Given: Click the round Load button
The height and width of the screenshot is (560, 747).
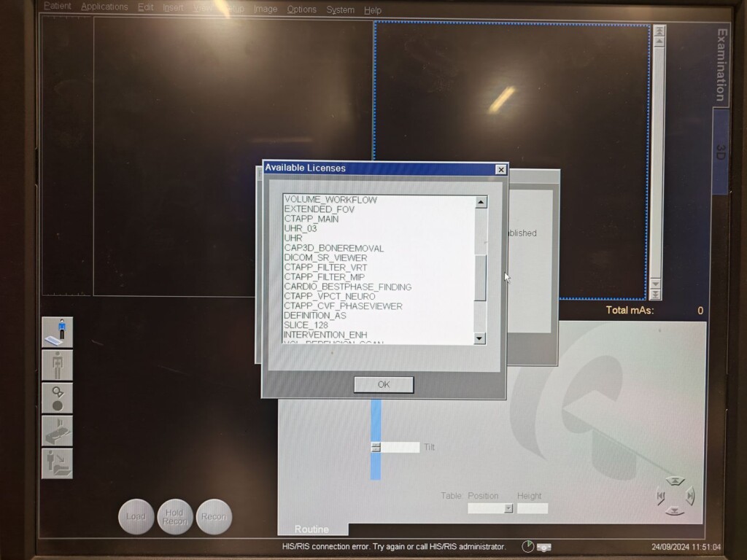Looking at the screenshot, I should (136, 517).
